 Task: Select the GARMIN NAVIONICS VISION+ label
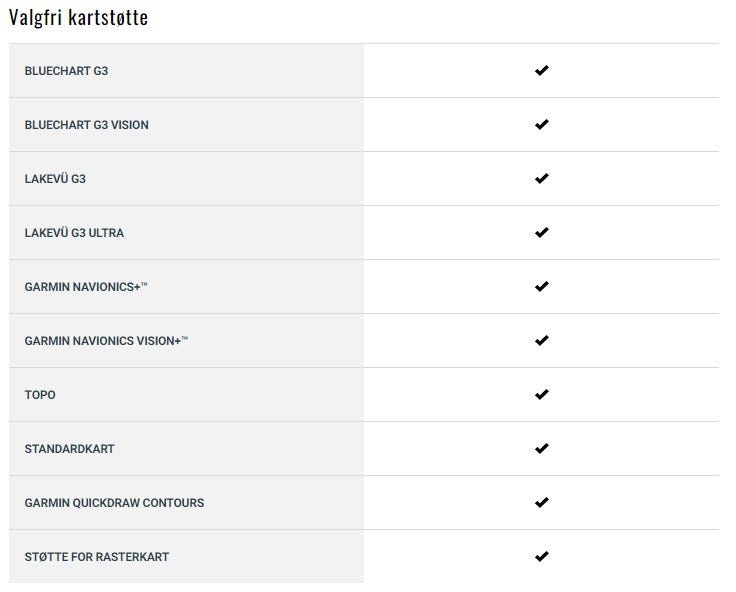pyautogui.click(x=106, y=341)
